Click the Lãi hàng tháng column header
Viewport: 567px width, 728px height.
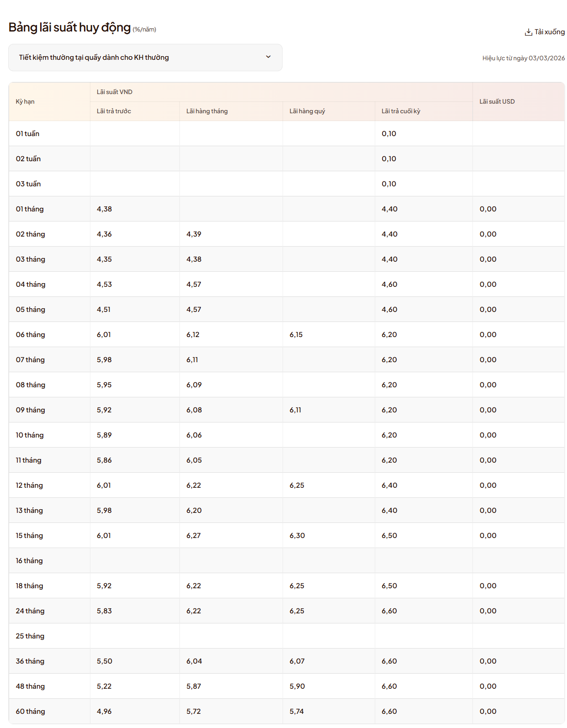[x=207, y=111]
